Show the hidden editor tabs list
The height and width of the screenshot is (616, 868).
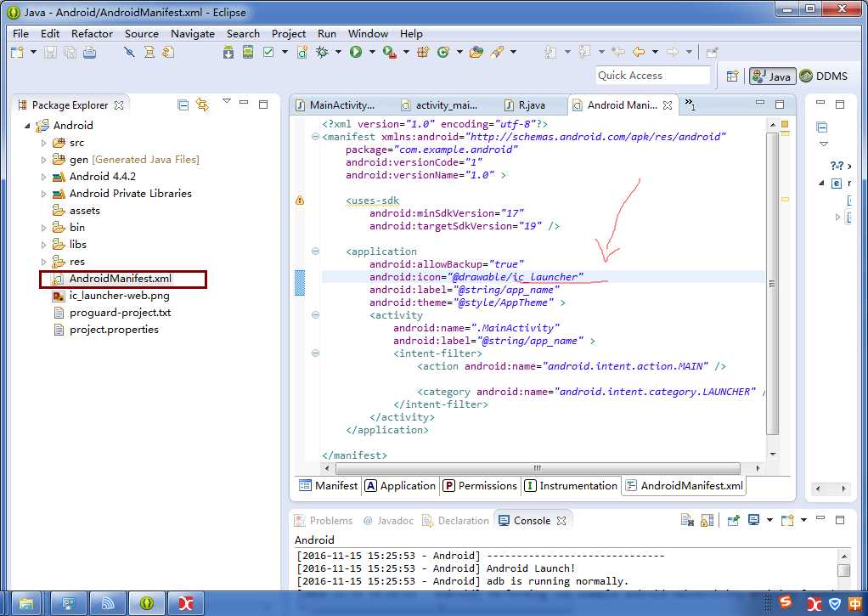pyautogui.click(x=690, y=105)
